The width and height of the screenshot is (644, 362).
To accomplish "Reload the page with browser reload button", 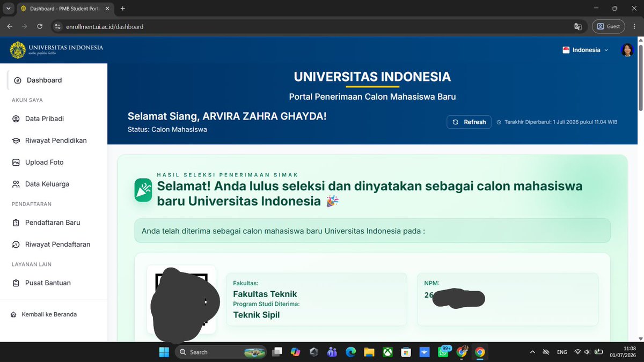I will pyautogui.click(x=40, y=26).
